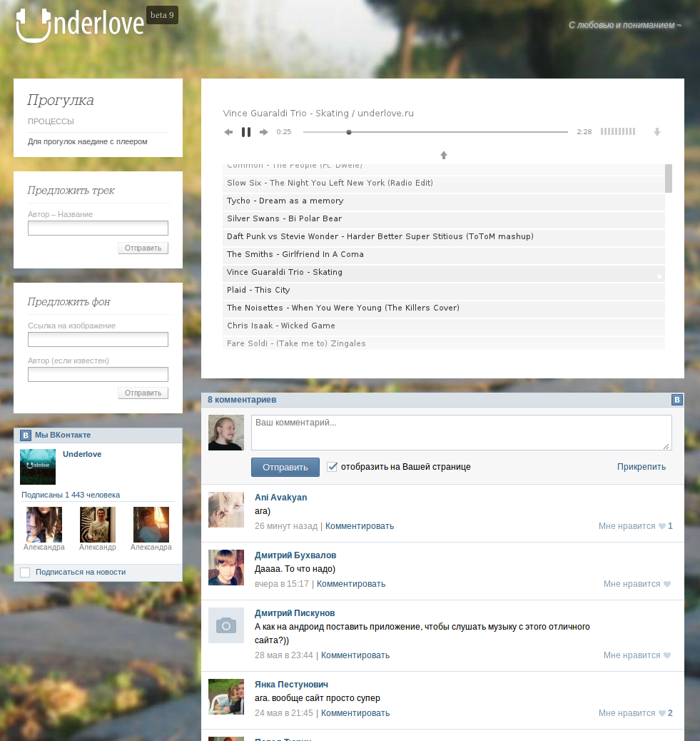
Task: Skip to the next track
Action: tap(264, 132)
